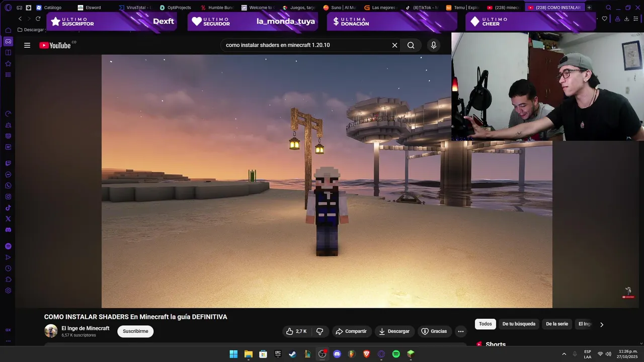The height and width of the screenshot is (362, 644).
Task: Open the clock showing 11:26 p. m.
Action: [x=628, y=354]
